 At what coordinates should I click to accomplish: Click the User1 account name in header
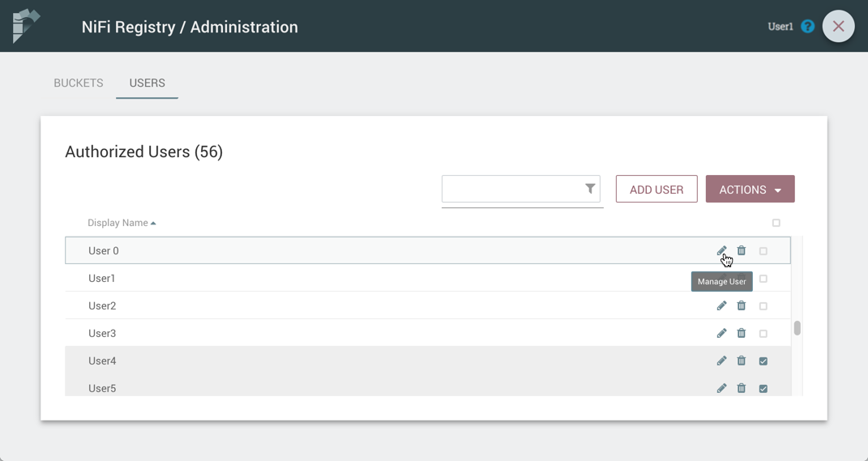coord(780,27)
